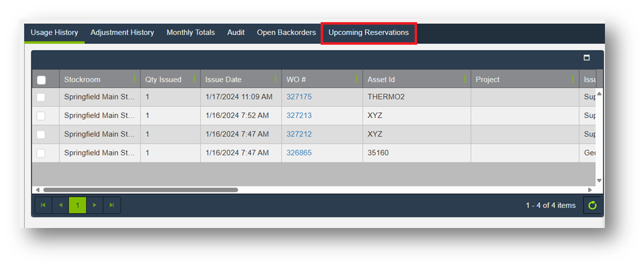Open Asset Id column options menu
Viewport: 644px width, 267px height.
tap(464, 79)
